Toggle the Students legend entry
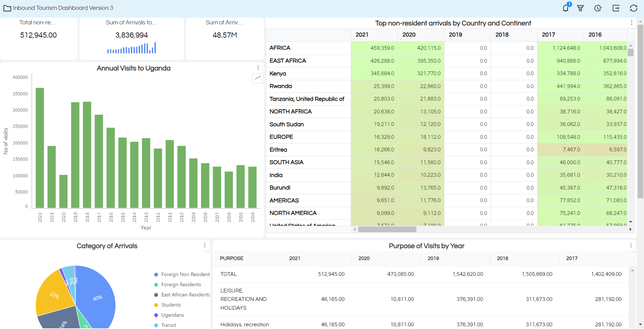 (x=167, y=305)
